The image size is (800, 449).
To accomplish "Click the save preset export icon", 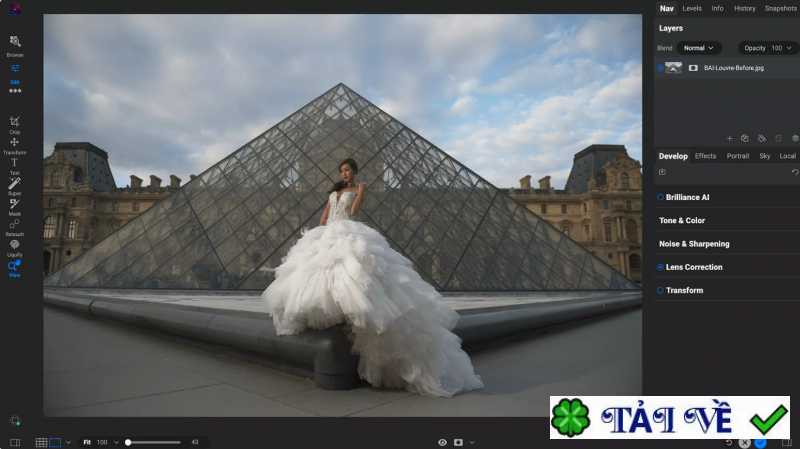I will point(662,172).
